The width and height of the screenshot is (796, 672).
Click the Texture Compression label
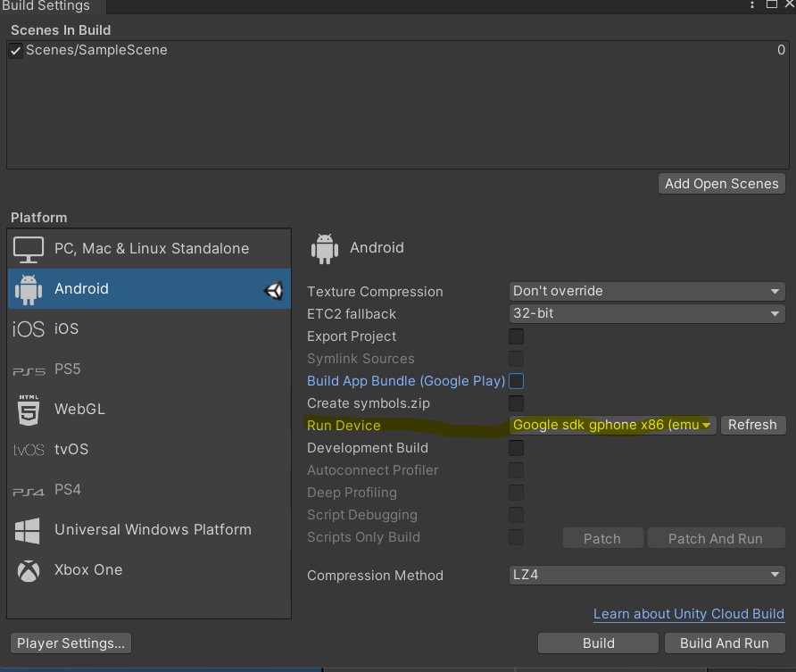tap(375, 292)
